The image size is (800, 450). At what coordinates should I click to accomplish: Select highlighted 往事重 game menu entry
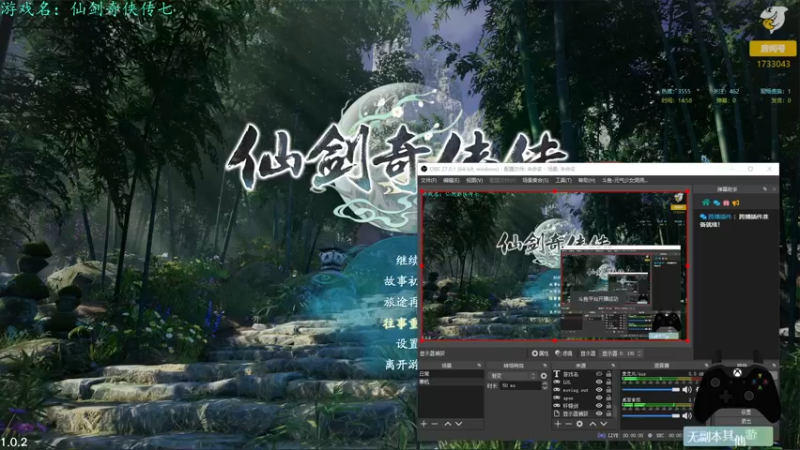pyautogui.click(x=400, y=323)
